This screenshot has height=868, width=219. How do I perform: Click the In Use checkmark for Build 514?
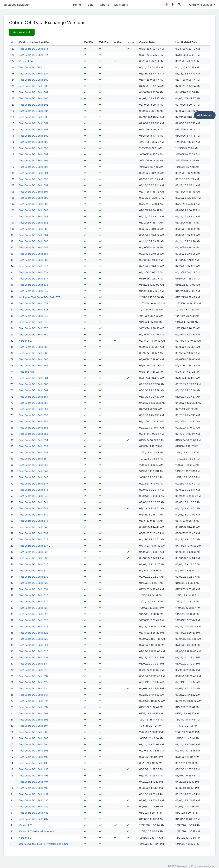[128, 688]
